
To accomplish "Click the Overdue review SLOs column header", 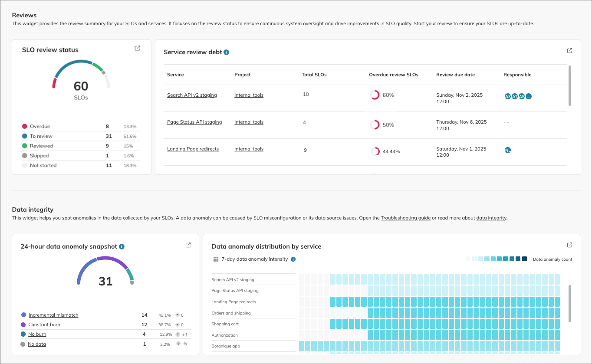I will pos(393,75).
